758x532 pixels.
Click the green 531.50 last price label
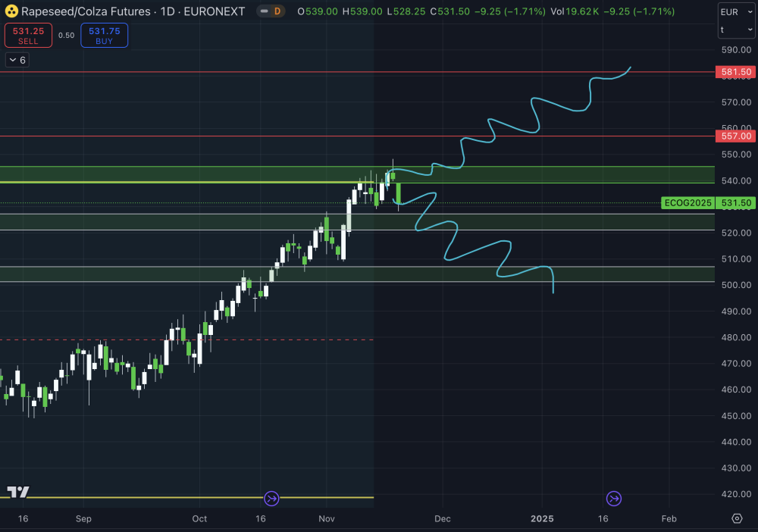(736, 203)
